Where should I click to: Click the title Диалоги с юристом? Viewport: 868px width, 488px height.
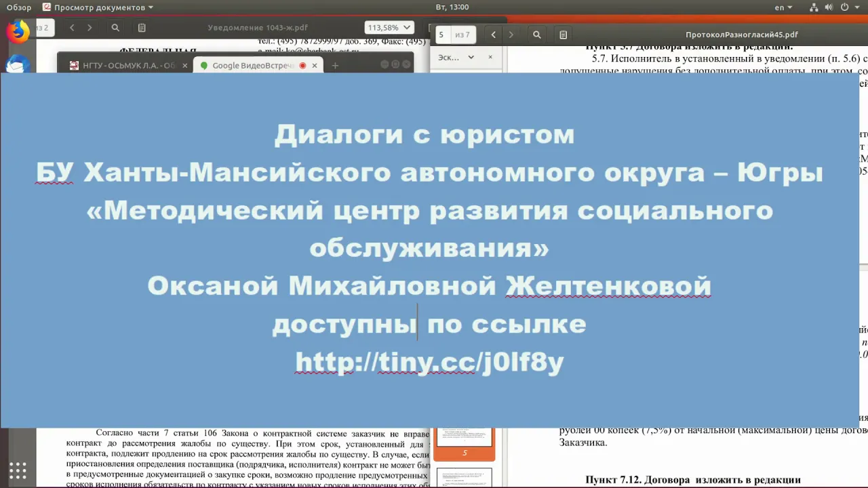click(425, 134)
